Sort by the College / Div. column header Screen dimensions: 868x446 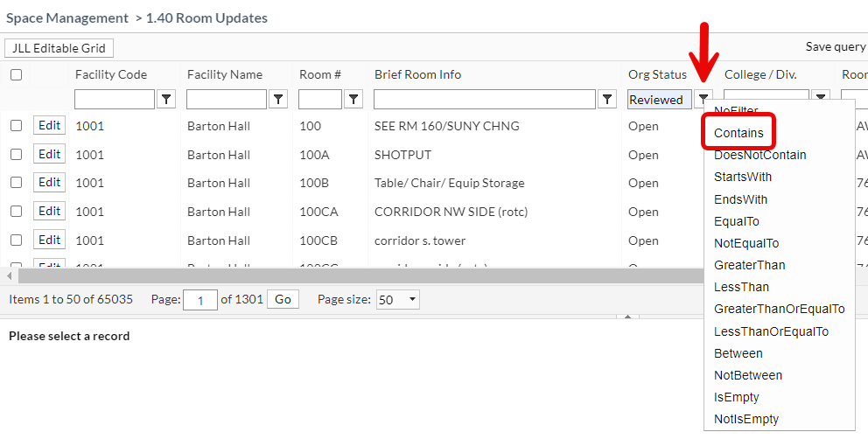[760, 74]
